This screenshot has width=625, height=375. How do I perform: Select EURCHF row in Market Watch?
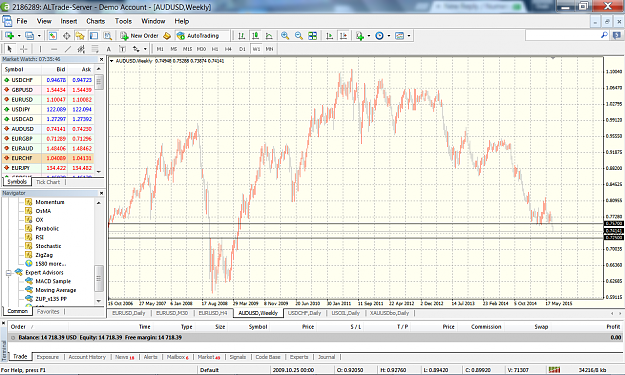tap(48, 158)
